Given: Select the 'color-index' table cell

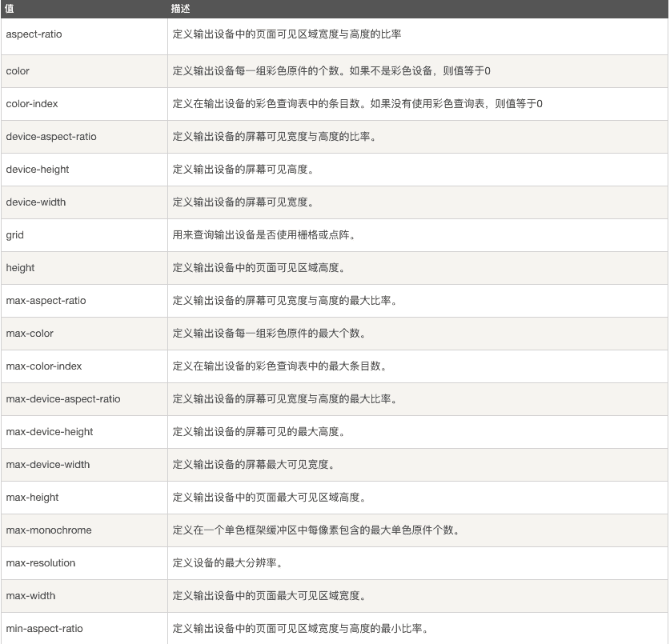Looking at the screenshot, I should pyautogui.click(x=84, y=104).
